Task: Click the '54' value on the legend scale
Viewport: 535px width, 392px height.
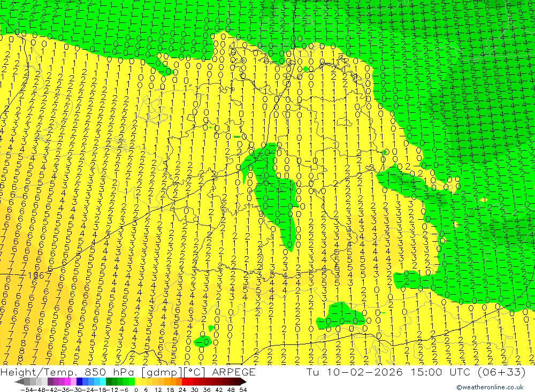Action: (x=243, y=390)
